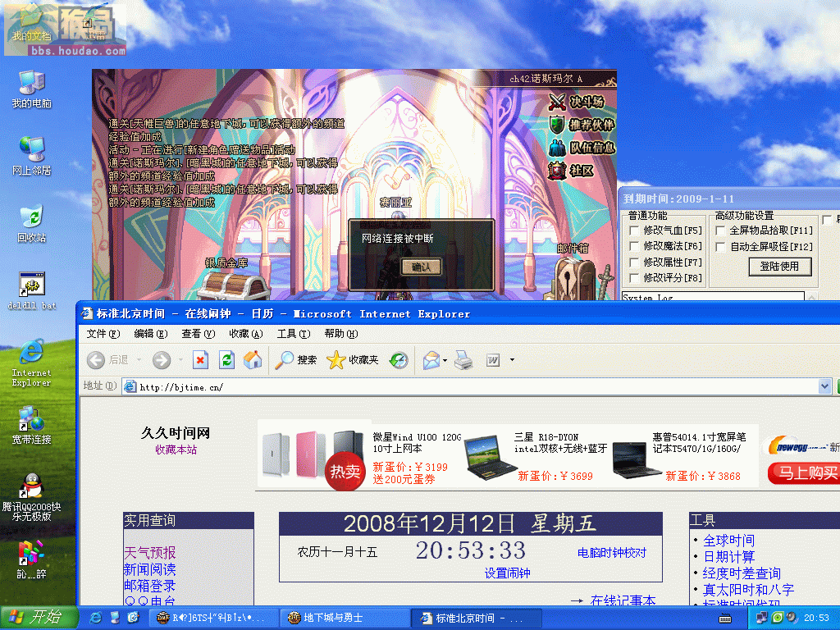
Task: Open the 工具(T) menu
Action: point(294,334)
